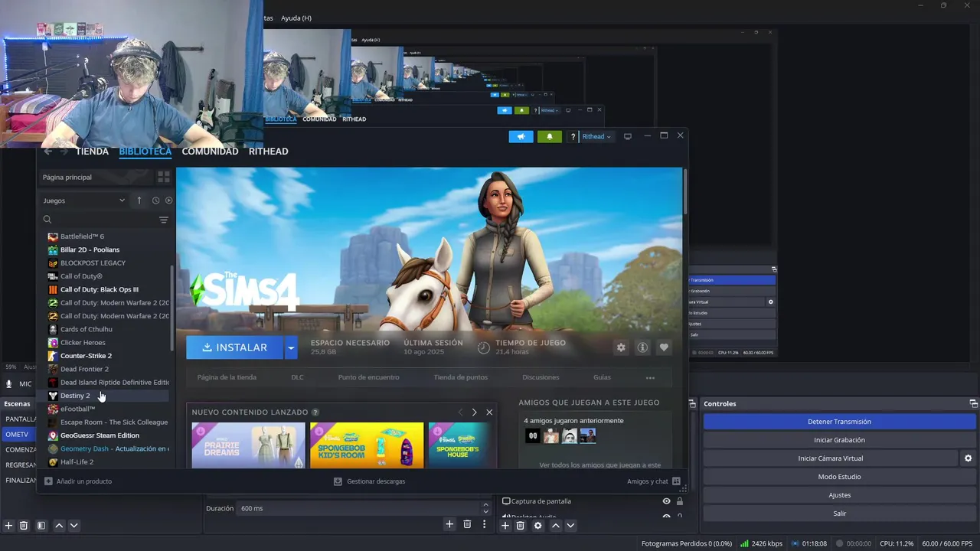Click the ready-to-play filter icon
980x551 pixels.
point(168,201)
